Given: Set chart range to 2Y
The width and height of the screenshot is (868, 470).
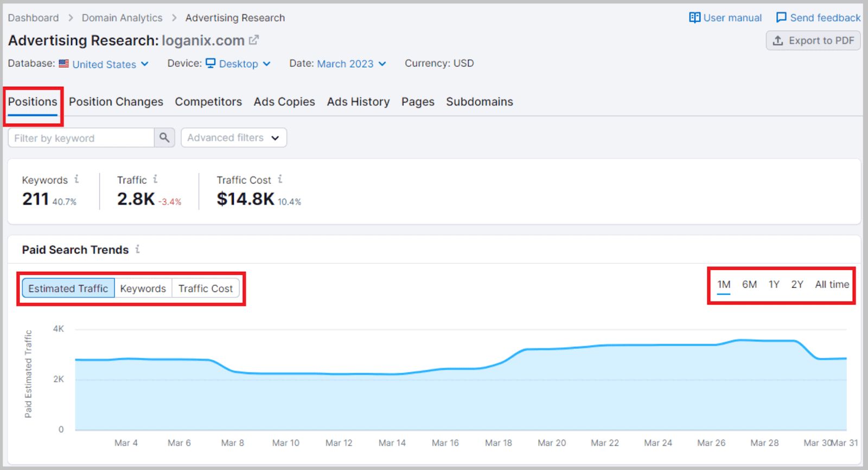Looking at the screenshot, I should point(797,284).
